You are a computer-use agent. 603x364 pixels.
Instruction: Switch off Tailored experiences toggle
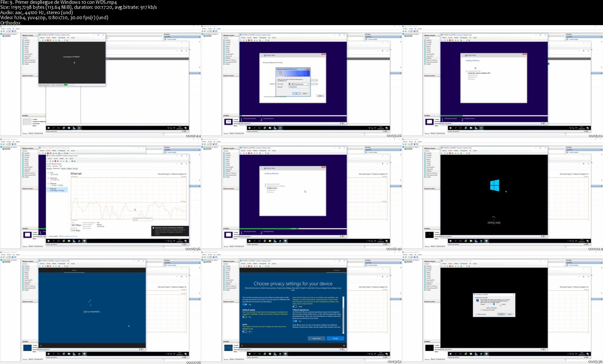coord(295,321)
